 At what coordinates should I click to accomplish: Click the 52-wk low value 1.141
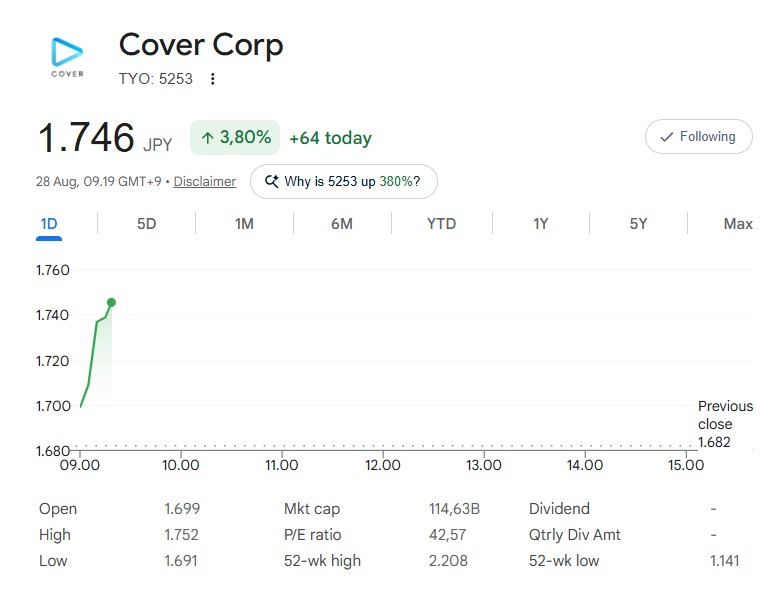tap(724, 561)
